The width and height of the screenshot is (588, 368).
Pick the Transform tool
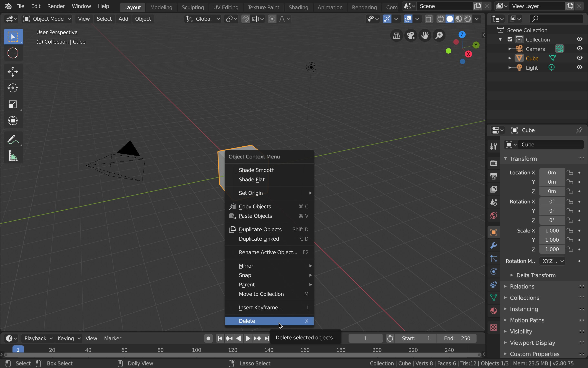[13, 120]
